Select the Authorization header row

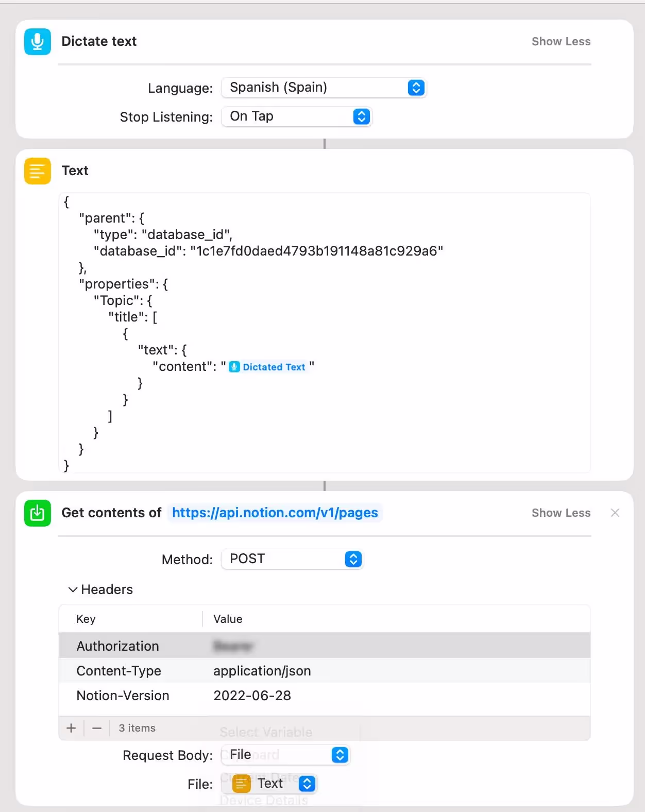pyautogui.click(x=325, y=646)
